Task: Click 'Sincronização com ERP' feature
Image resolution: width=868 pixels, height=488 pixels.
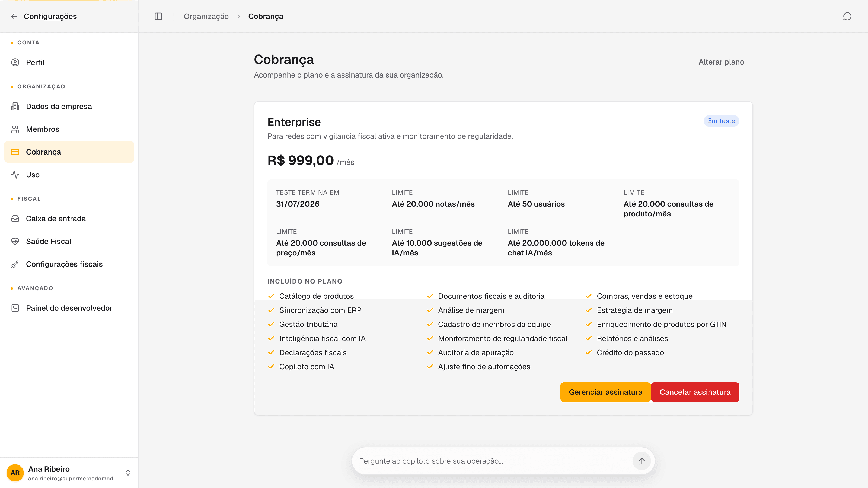Action: (320, 310)
